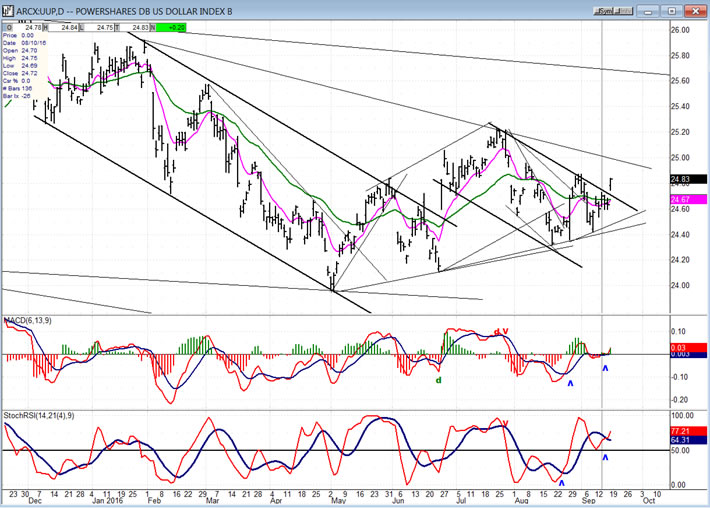This screenshot has width=710, height=508.
Task: Click the blue 64.31 StochRSI value tag
Action: [682, 439]
